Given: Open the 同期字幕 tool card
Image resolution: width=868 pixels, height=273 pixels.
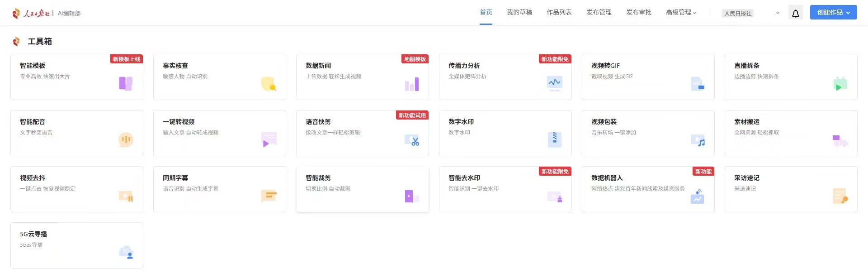Looking at the screenshot, I should pos(219,189).
